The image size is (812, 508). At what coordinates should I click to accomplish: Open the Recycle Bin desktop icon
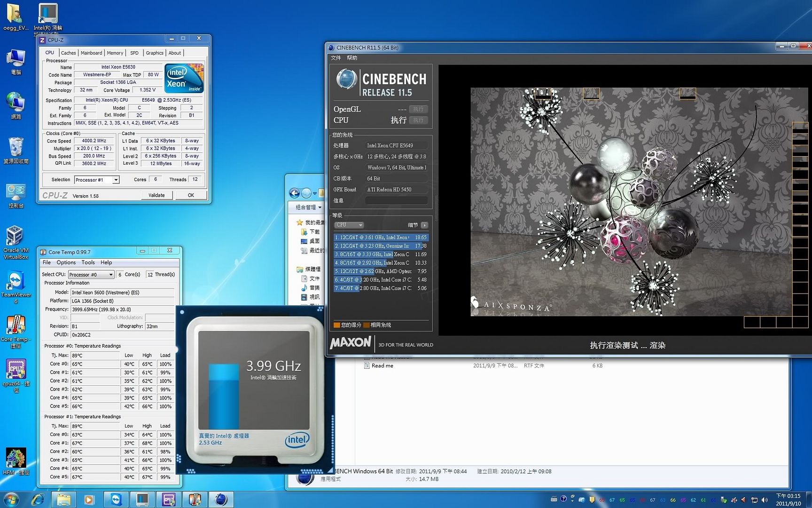pyautogui.click(x=16, y=151)
